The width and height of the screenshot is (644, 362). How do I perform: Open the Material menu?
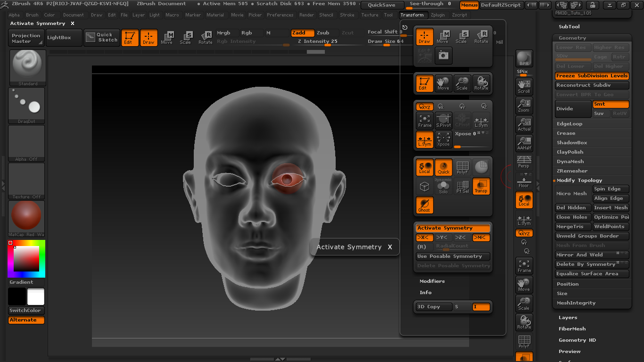[215, 15]
